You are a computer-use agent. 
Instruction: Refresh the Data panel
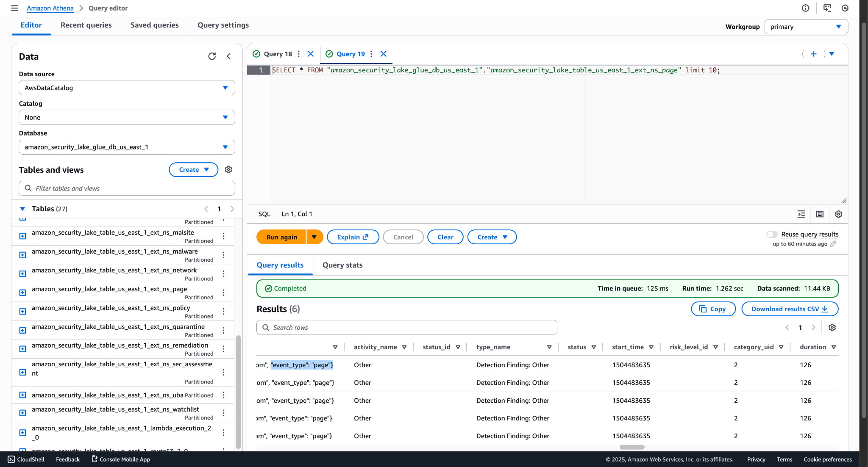point(212,56)
